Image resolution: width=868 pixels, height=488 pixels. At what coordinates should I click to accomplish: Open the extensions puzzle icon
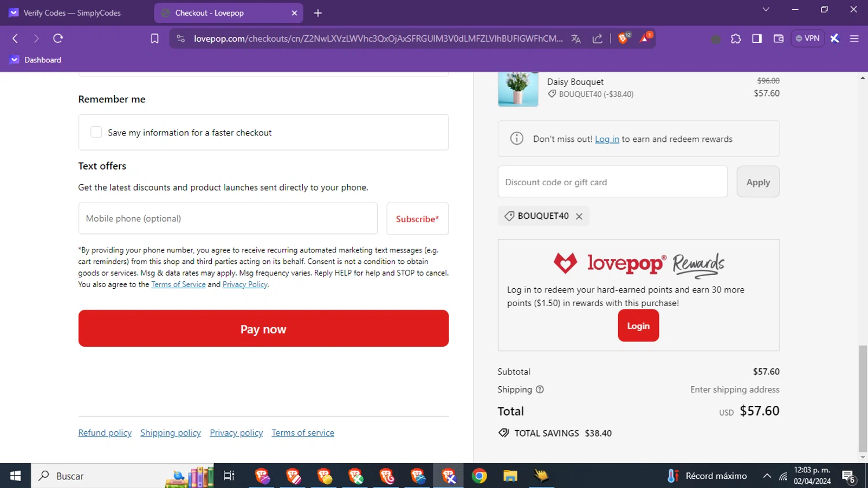coord(735,39)
